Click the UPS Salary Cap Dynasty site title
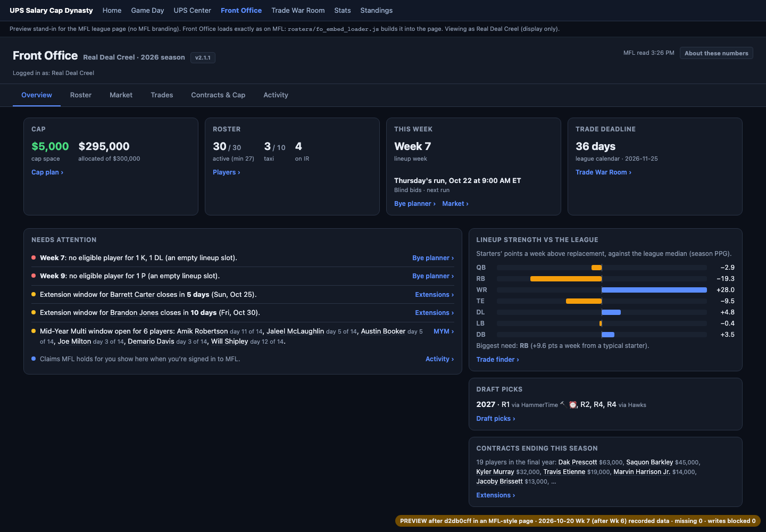The height and width of the screenshot is (532, 766). (x=51, y=10)
